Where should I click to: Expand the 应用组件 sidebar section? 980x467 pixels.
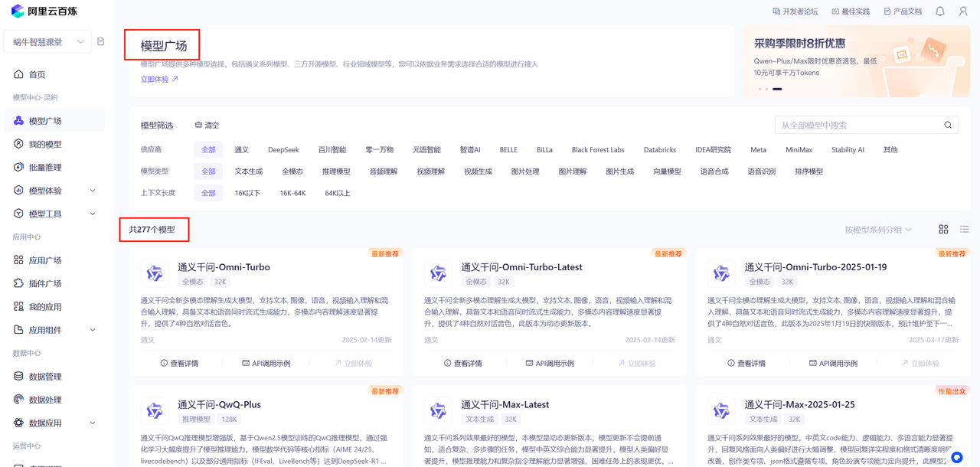[93, 330]
